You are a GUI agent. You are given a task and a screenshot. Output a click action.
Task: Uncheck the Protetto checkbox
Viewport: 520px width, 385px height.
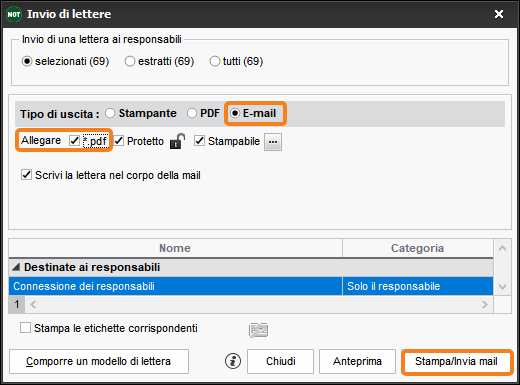click(119, 141)
